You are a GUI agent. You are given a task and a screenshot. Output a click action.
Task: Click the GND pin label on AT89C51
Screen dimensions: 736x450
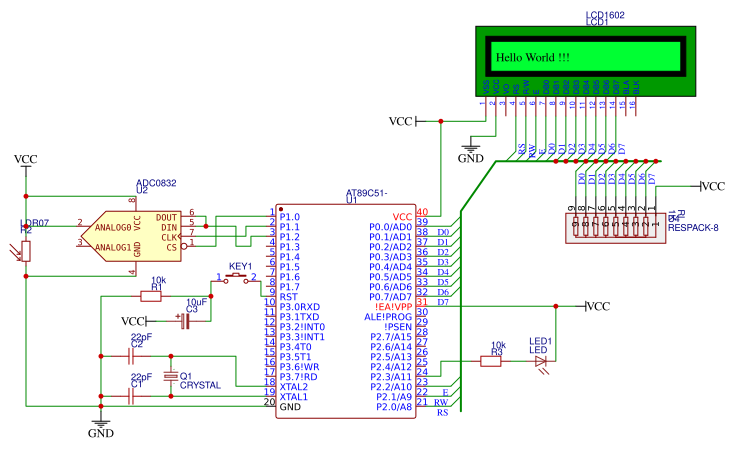click(290, 406)
